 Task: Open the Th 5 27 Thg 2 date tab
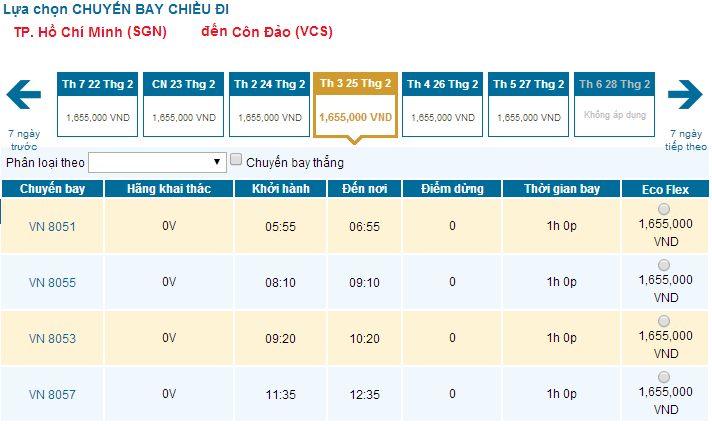(528, 103)
